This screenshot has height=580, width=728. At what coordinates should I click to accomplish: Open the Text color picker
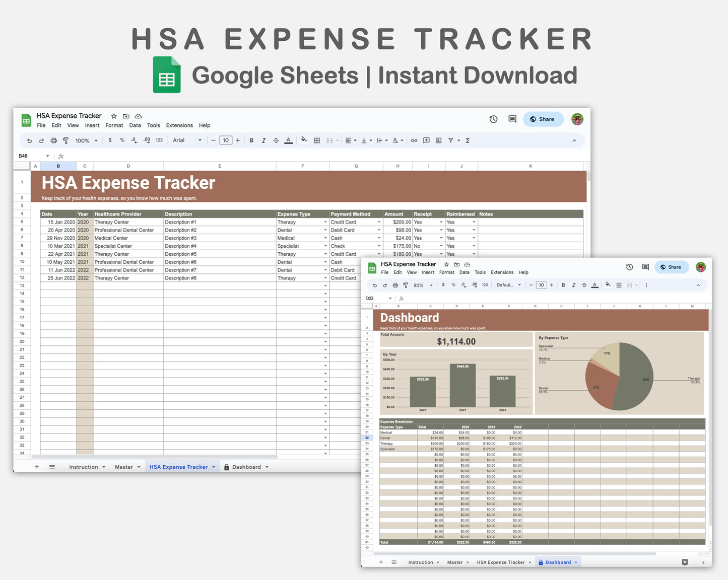288,140
